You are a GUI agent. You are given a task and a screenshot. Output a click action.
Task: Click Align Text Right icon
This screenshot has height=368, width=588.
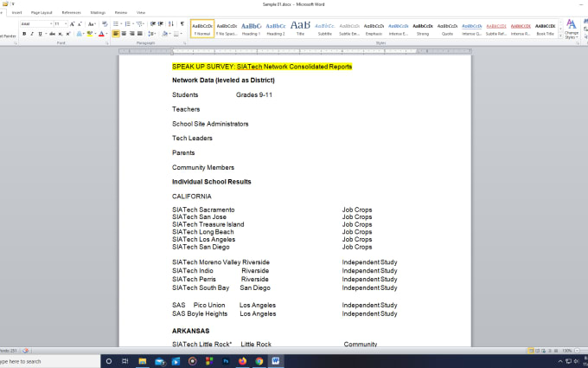click(x=131, y=34)
